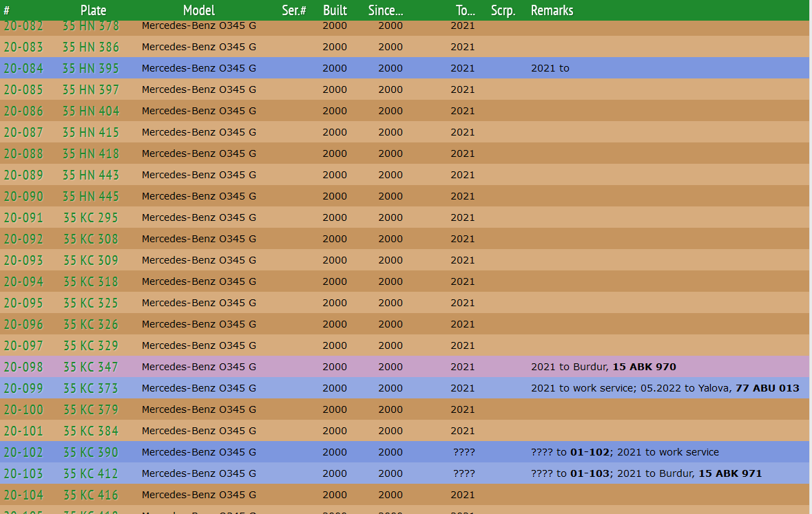The height and width of the screenshot is (514, 812).
Task: Open plate 35 HN 443 link
Action: pos(91,175)
